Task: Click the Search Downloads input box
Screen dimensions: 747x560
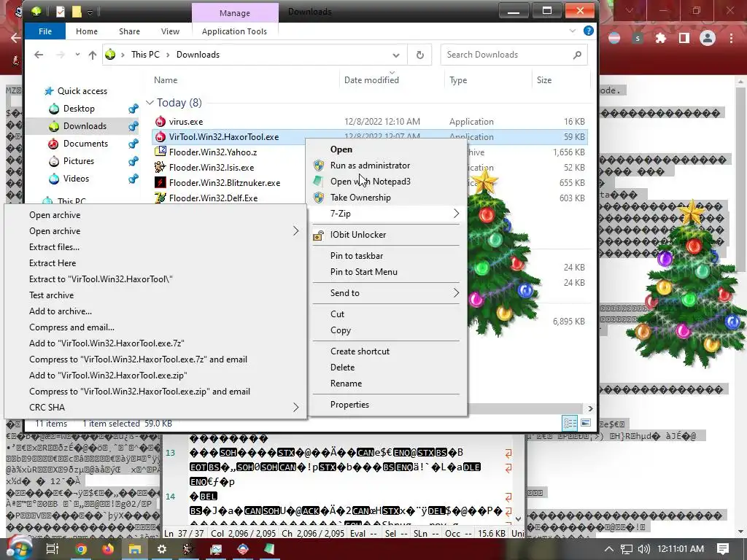Action: [514, 55]
